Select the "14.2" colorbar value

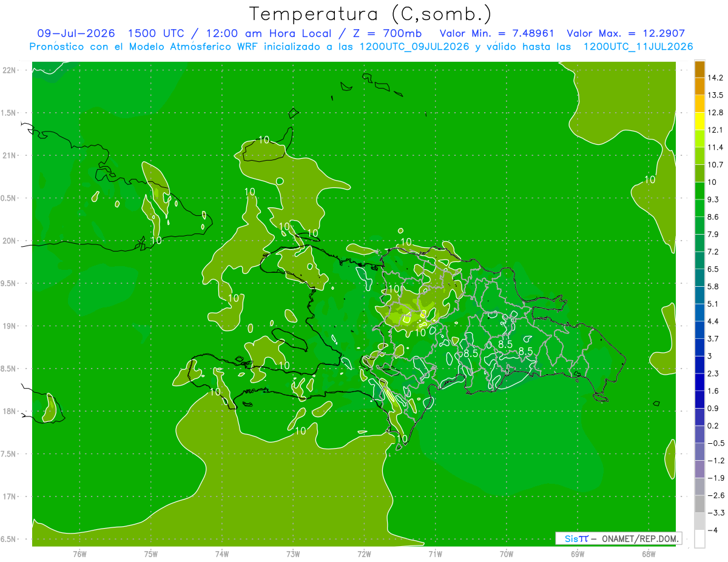715,78
